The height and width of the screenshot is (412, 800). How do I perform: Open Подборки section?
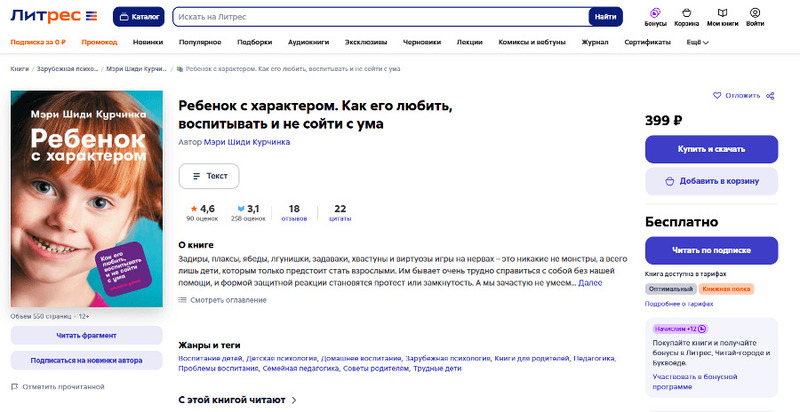(x=255, y=42)
